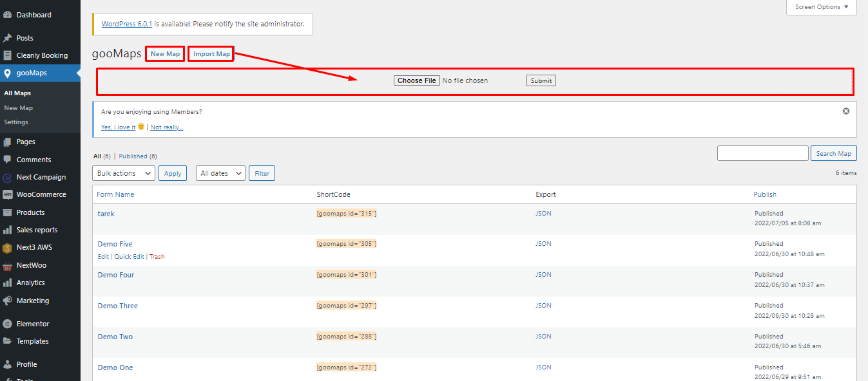
Task: Click Edit under Demo Five
Action: [x=103, y=257]
